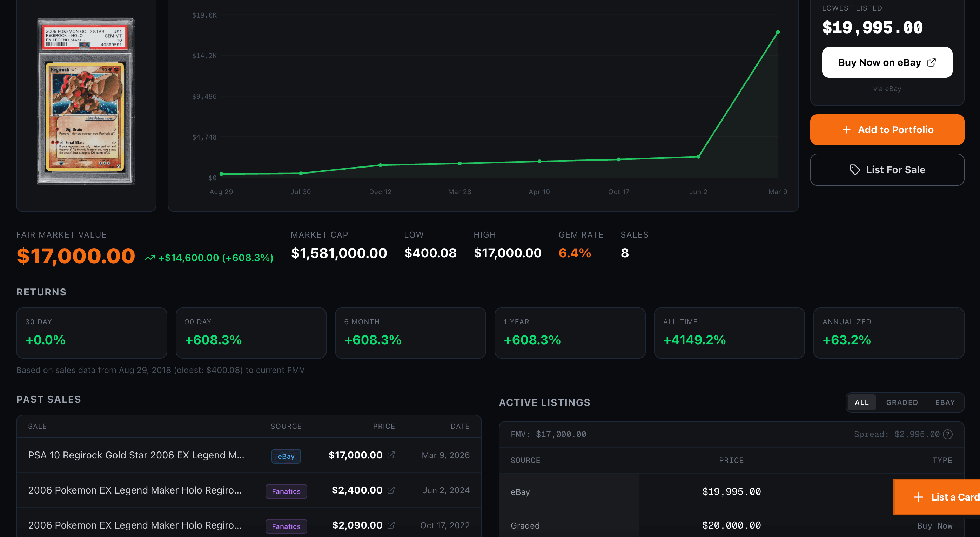This screenshot has height=537, width=980.
Task: Click the PRICE column header in Past Sales
Action: 384,426
